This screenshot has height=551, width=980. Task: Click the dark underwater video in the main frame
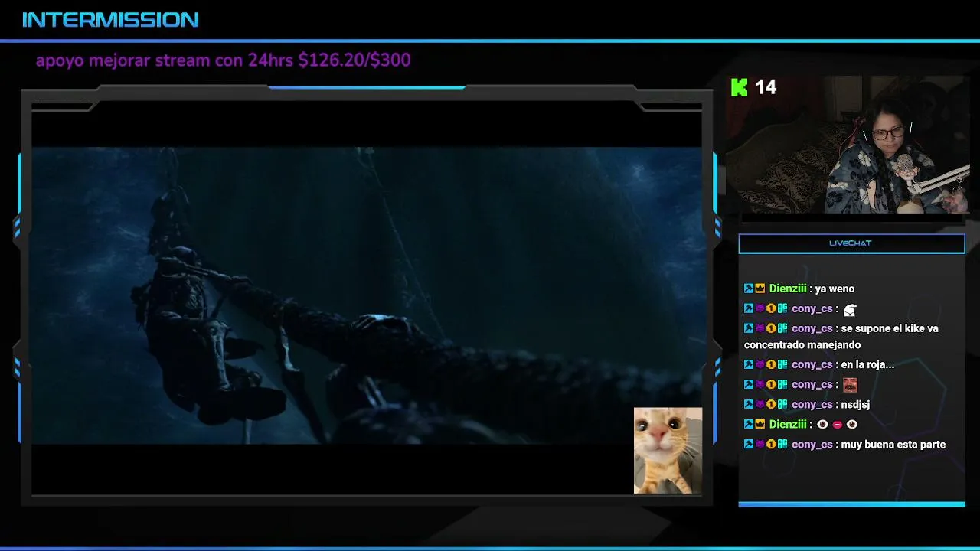click(x=366, y=295)
